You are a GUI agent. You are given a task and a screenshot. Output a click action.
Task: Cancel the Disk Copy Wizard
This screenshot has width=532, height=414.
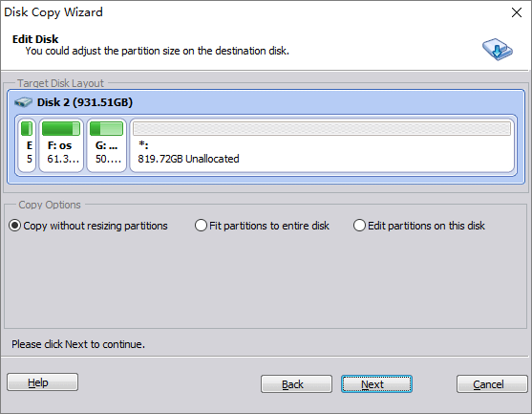coord(492,384)
